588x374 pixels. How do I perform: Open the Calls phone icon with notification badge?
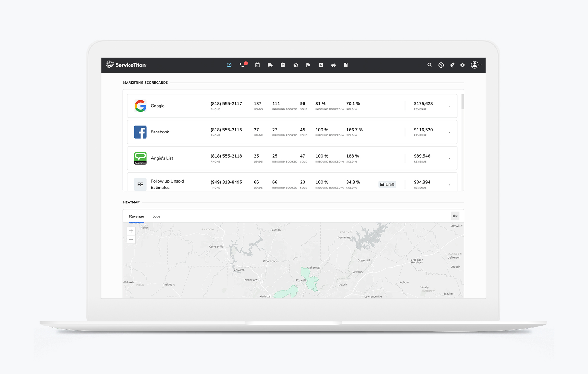(242, 65)
